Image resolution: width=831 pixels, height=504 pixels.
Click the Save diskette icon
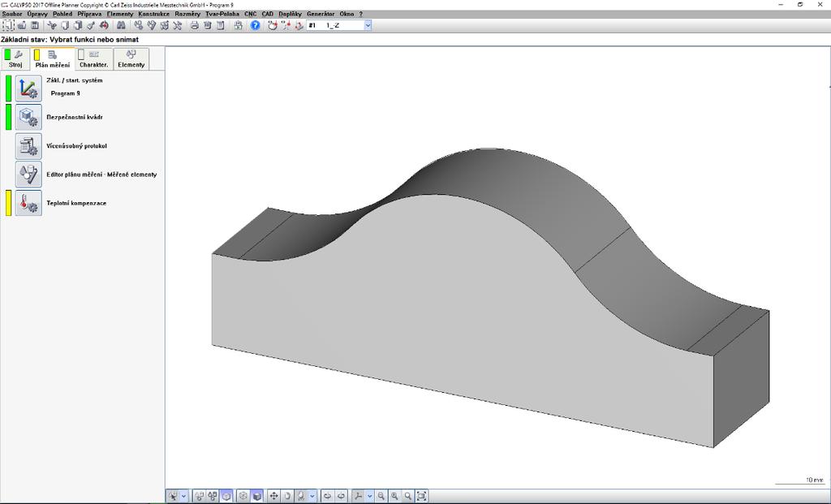point(35,25)
